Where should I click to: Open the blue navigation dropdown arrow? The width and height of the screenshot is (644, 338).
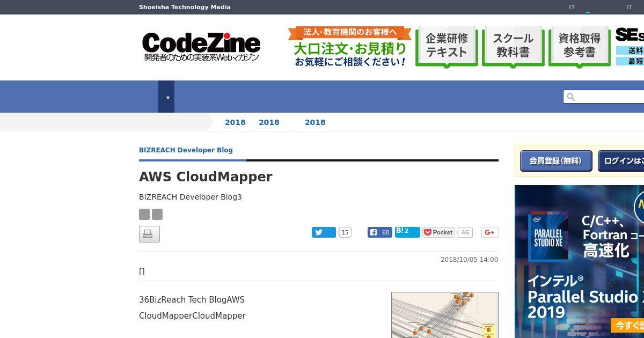(166, 97)
